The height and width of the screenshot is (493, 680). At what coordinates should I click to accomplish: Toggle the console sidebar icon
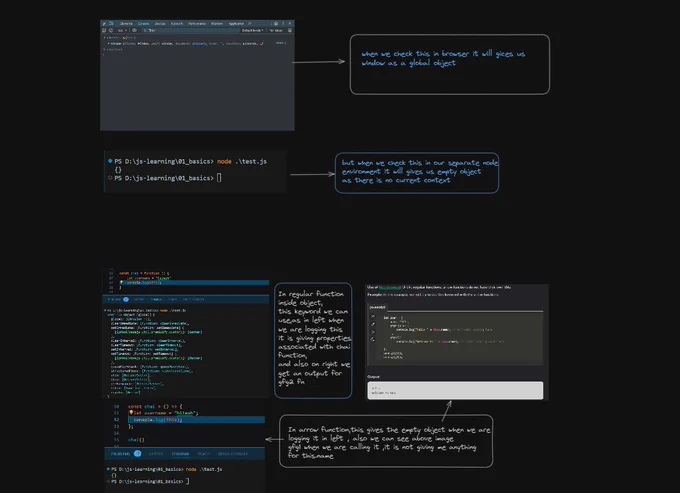pos(104,30)
